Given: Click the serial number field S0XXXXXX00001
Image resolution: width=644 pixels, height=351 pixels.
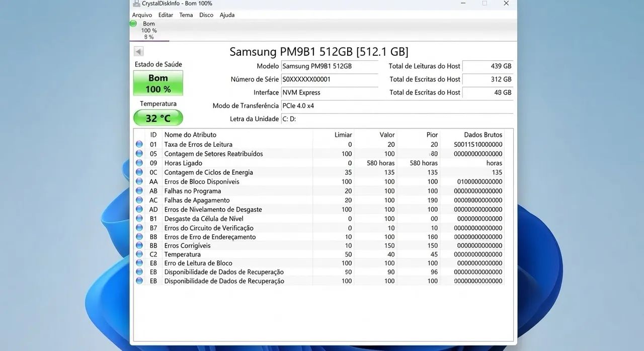Looking at the screenshot, I should 330,79.
